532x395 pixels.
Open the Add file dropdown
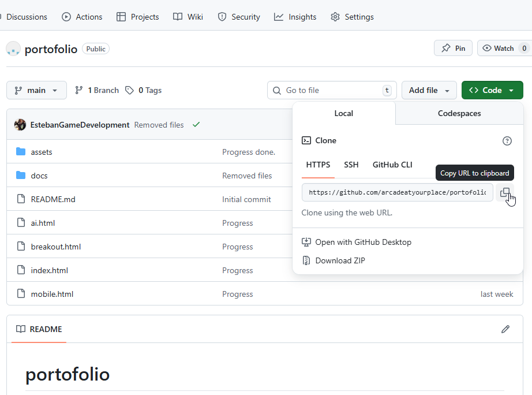coord(429,90)
